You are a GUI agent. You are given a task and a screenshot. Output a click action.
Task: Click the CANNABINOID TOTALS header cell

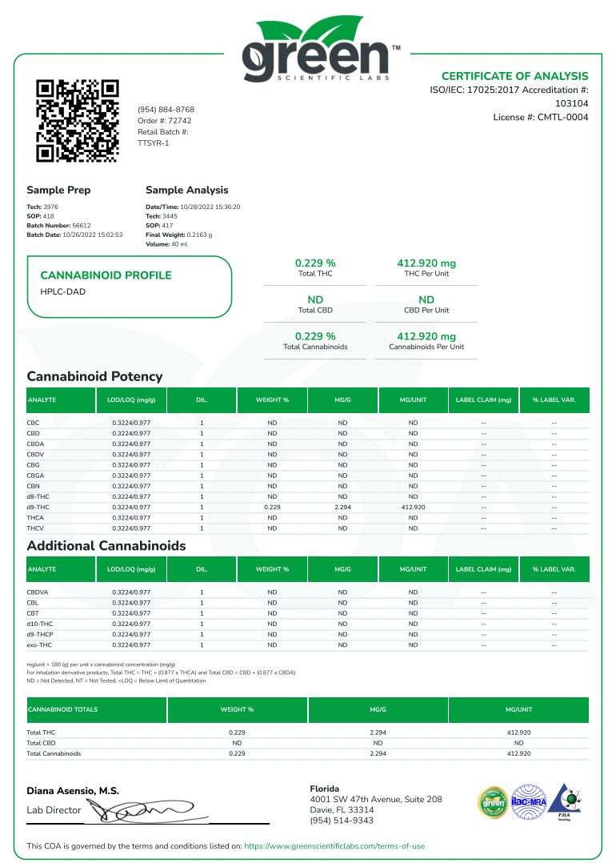[62, 709]
